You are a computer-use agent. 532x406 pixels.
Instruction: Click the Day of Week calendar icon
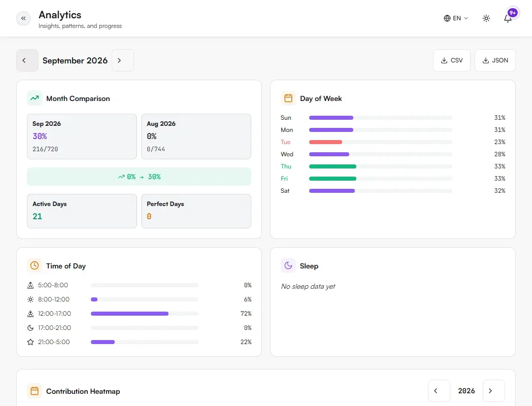pyautogui.click(x=288, y=98)
